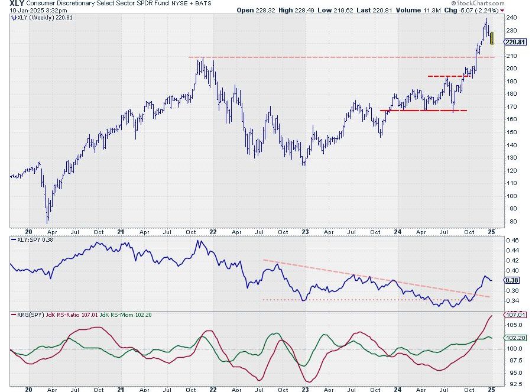Click the 170 price axis label

512,107
